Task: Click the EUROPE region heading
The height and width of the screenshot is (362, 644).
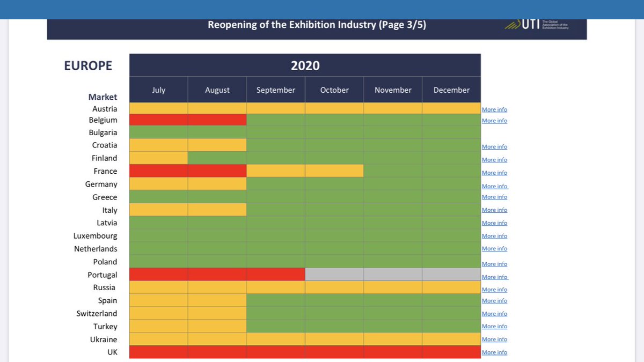Action: coord(88,65)
